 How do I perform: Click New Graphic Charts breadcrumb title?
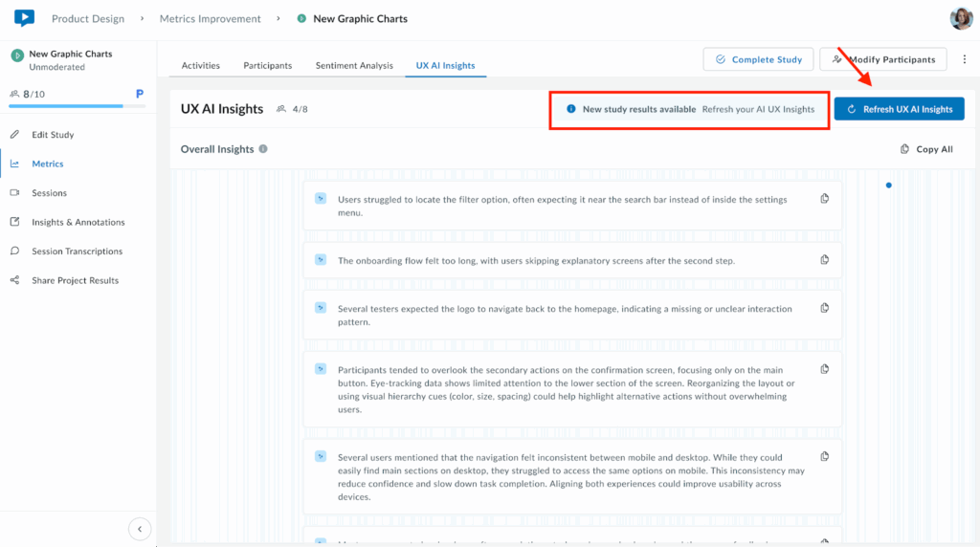(x=361, y=19)
